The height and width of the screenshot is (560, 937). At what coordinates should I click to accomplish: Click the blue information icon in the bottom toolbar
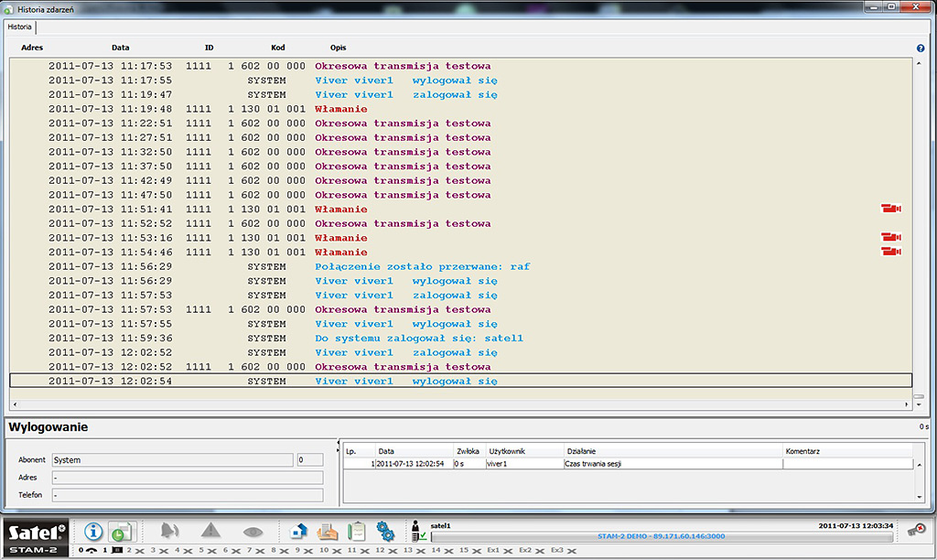[x=93, y=532]
